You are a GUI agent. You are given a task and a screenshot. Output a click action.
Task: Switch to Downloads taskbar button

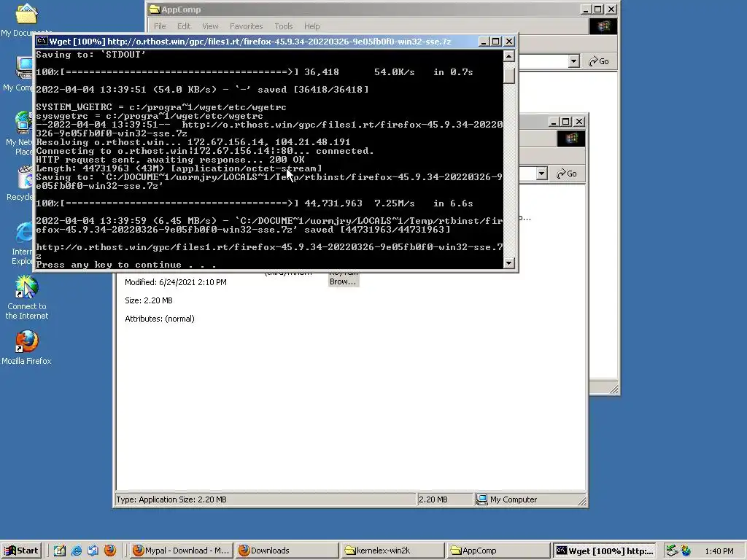point(287,551)
